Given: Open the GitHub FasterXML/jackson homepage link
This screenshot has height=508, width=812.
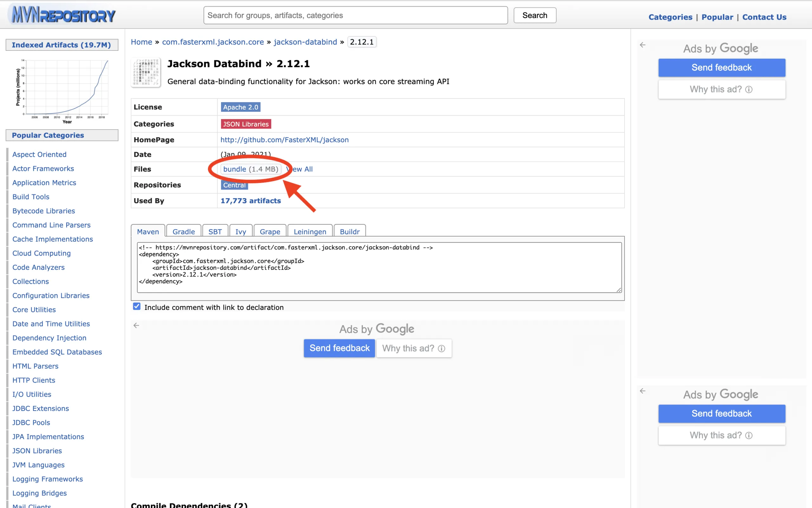Looking at the screenshot, I should pos(284,140).
